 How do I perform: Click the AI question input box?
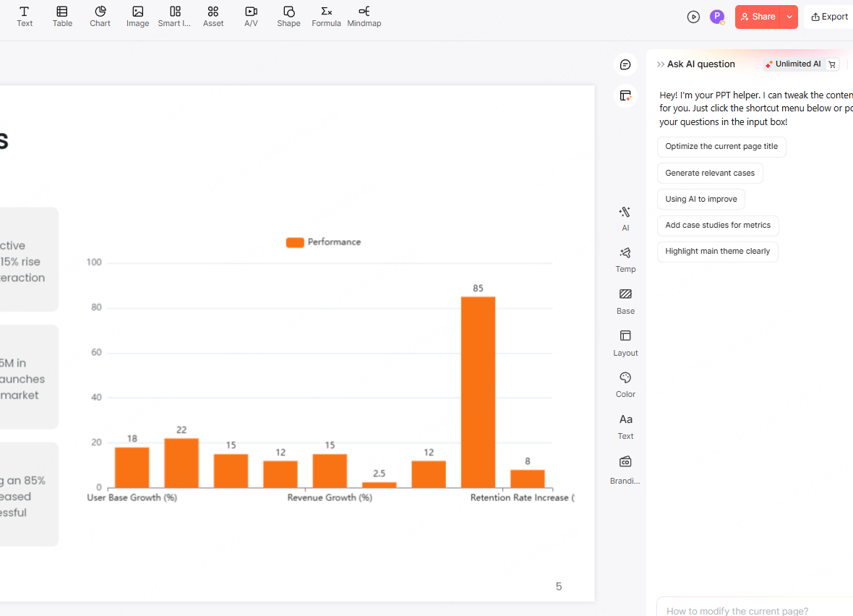tap(752, 609)
